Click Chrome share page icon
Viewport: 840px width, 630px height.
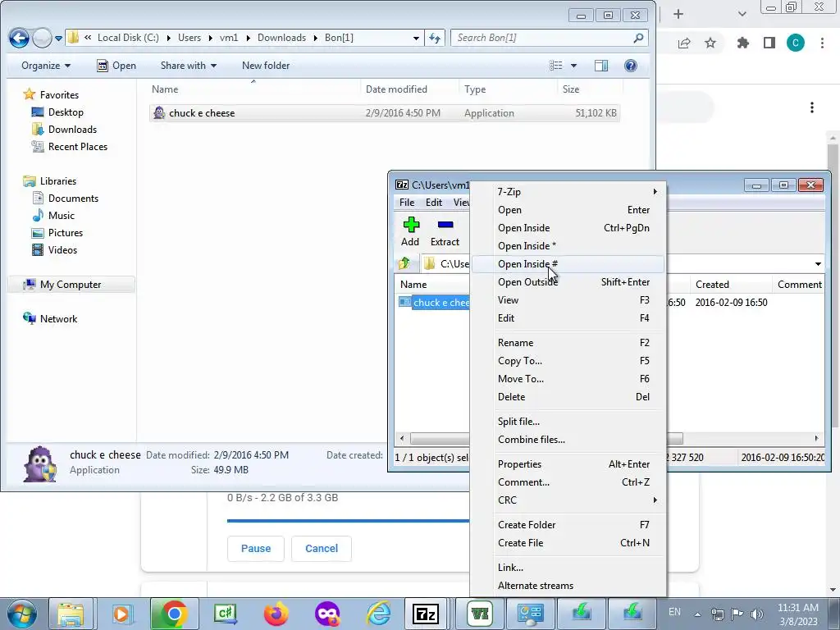[684, 43]
